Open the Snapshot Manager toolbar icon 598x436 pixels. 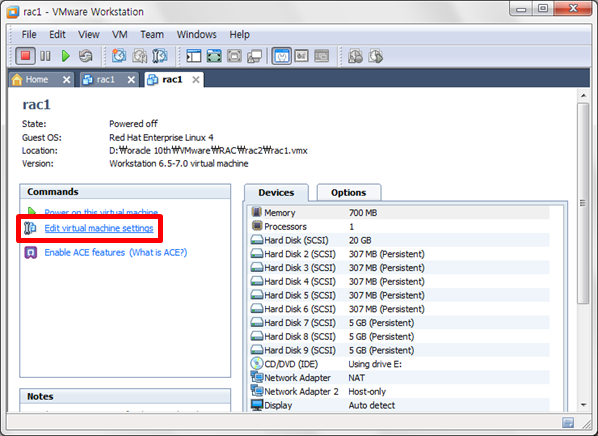click(160, 56)
